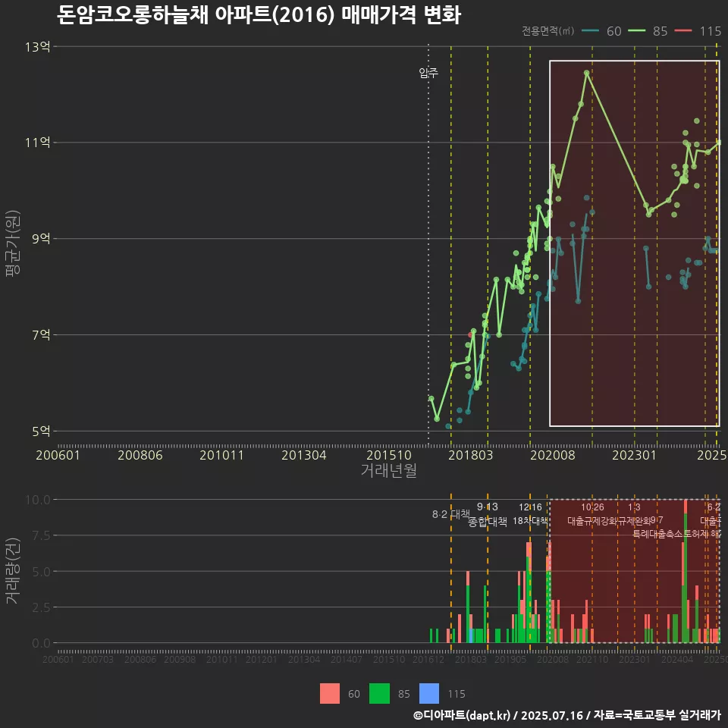
Task: Click the 10.0 label on volume chart
Action: (38, 500)
